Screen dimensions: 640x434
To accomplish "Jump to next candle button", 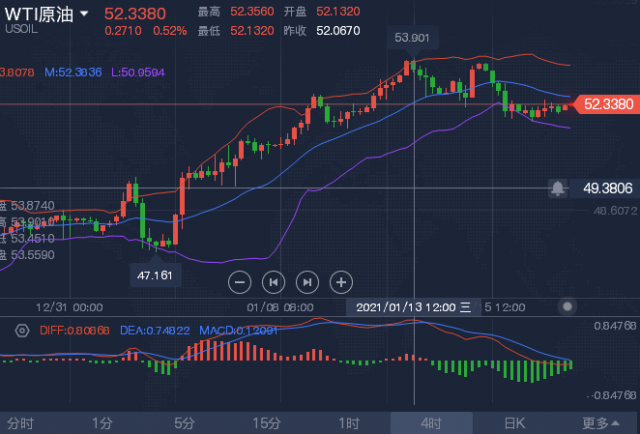I will [x=307, y=282].
